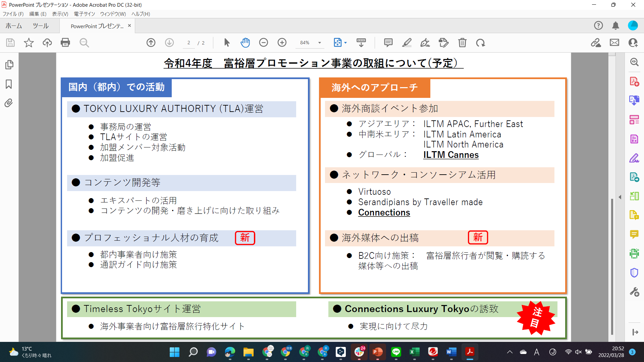
Task: Select the highlight text pen tool
Action: coord(407,43)
